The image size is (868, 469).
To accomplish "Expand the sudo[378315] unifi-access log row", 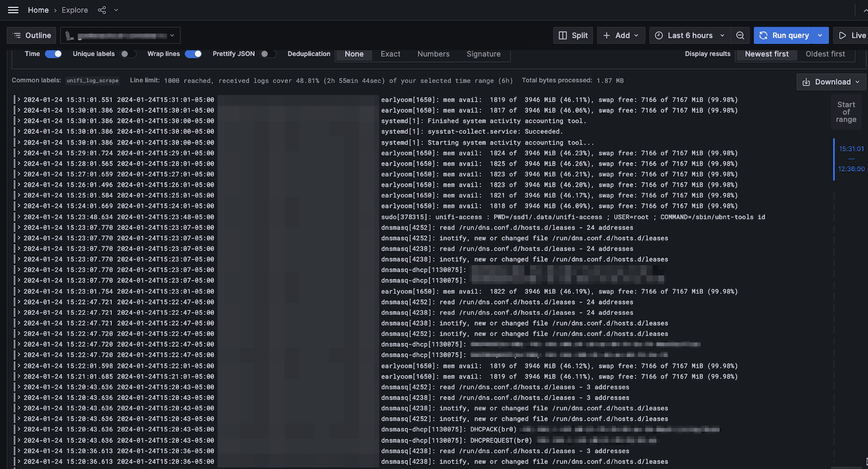I will click(x=19, y=217).
